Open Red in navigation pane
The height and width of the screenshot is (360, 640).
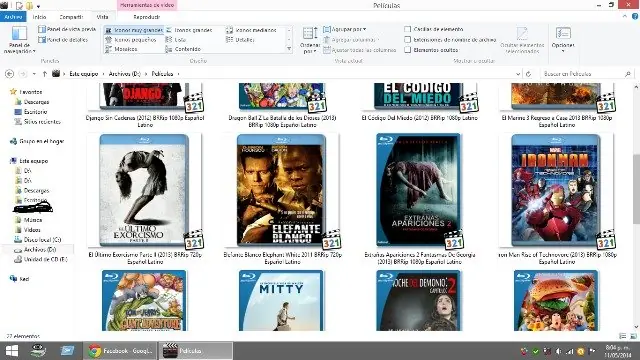click(24, 279)
